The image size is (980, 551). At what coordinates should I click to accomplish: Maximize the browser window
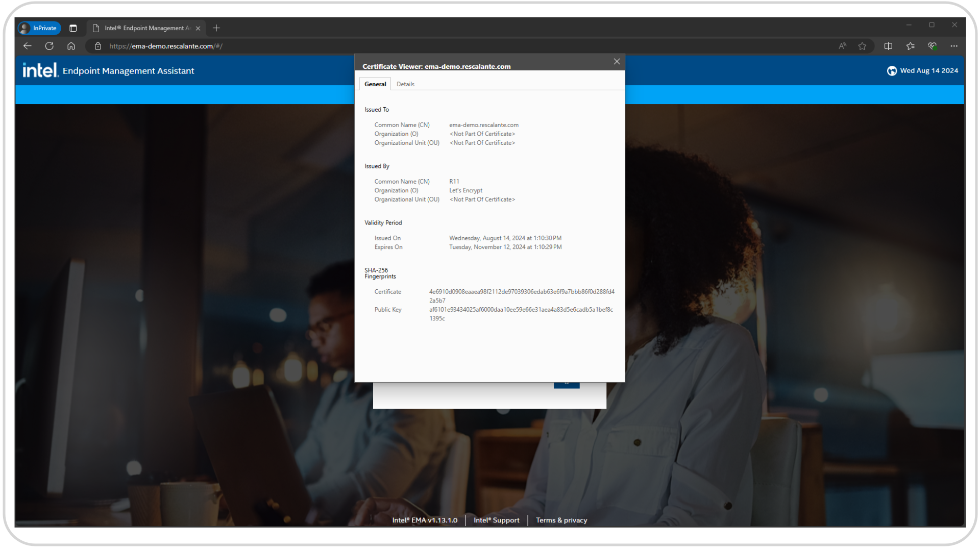(932, 25)
